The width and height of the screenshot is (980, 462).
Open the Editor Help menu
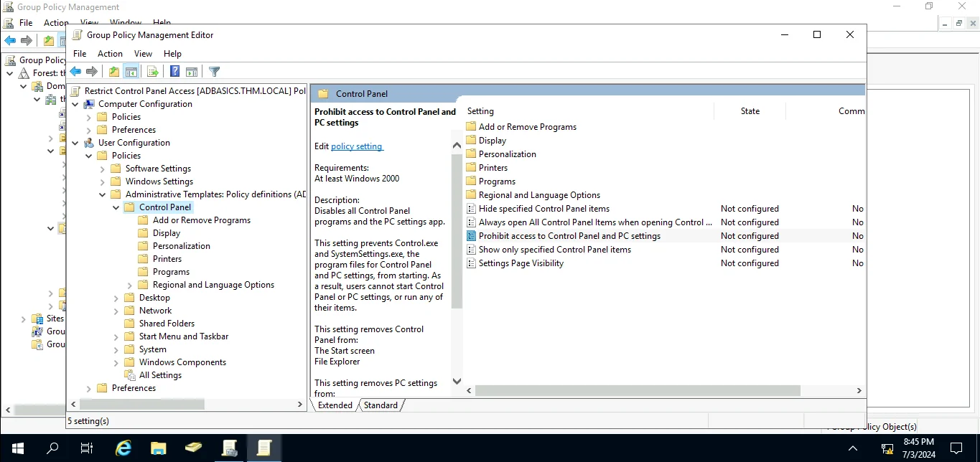(172, 54)
